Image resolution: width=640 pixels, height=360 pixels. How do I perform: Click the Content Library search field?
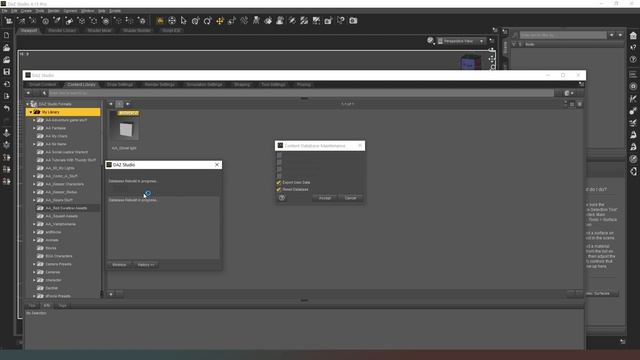301,93
